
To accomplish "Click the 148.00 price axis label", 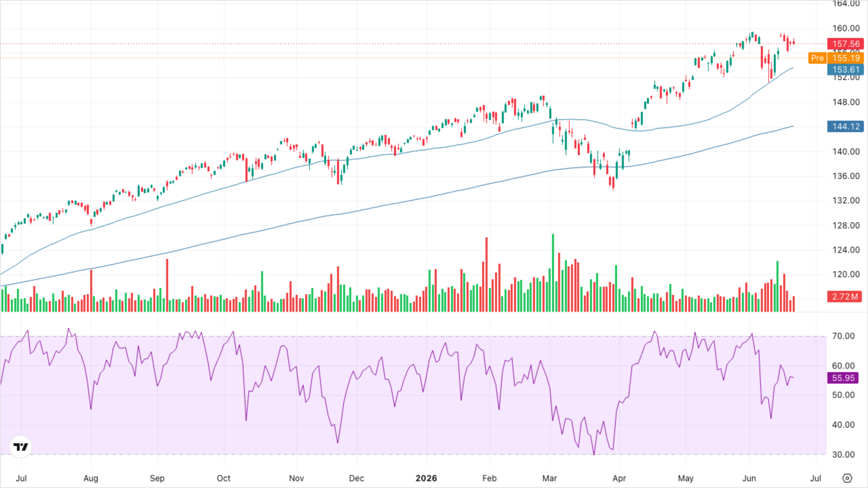I will (x=846, y=102).
